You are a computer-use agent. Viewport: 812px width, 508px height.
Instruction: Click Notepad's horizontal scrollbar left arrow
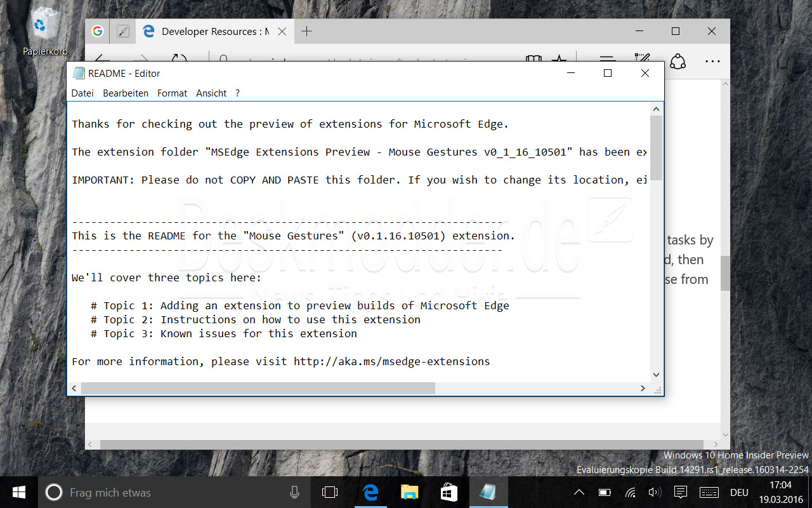pos(74,388)
